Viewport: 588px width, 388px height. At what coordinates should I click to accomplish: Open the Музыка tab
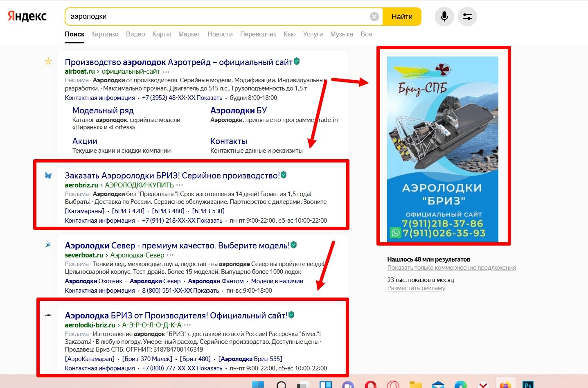point(342,34)
